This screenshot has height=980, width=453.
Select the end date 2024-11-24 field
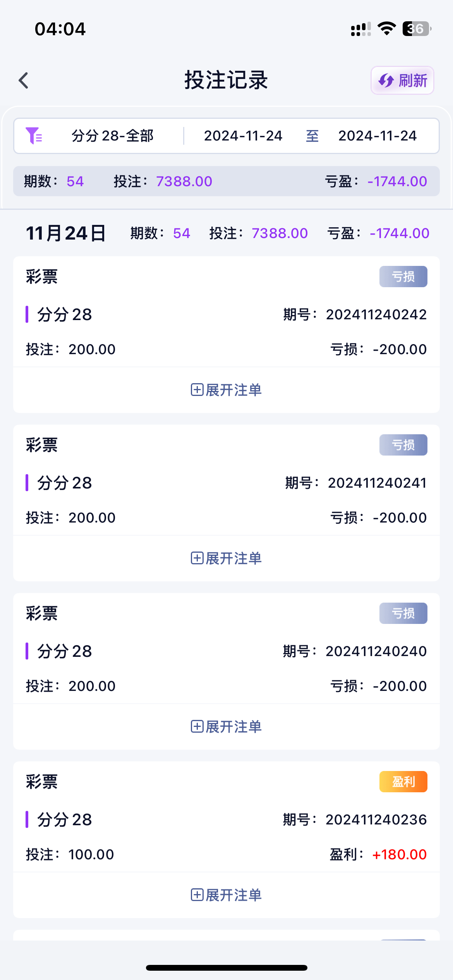pos(377,136)
